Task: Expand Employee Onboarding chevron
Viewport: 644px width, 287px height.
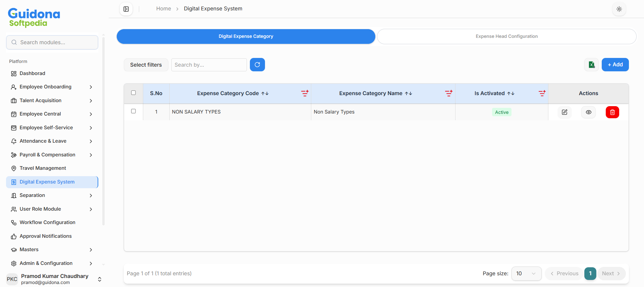Action: click(x=91, y=87)
